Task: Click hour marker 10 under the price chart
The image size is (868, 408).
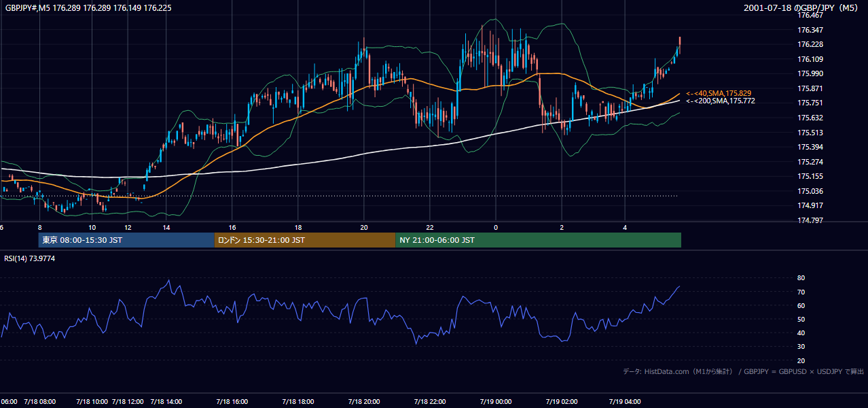Action: [x=92, y=228]
